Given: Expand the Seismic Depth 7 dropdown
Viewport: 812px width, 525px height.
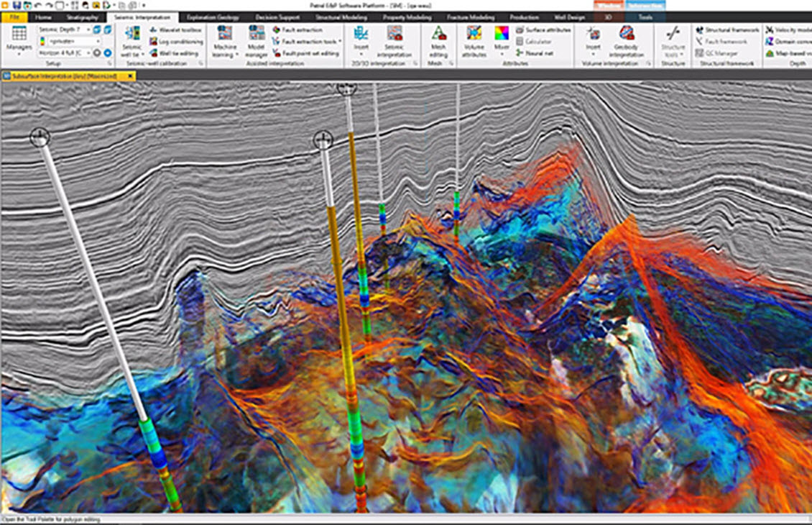Looking at the screenshot, I should pyautogui.click(x=88, y=29).
